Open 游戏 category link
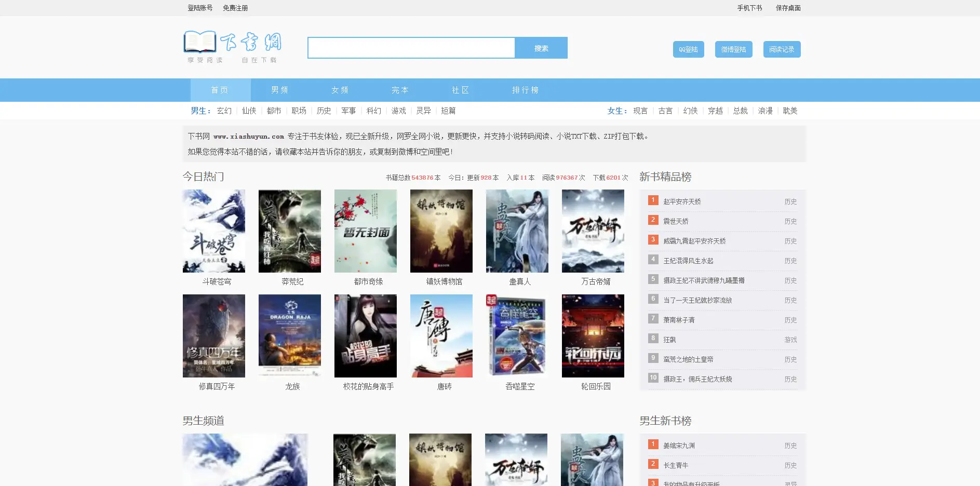Screen dimensions: 980x486 399,111
